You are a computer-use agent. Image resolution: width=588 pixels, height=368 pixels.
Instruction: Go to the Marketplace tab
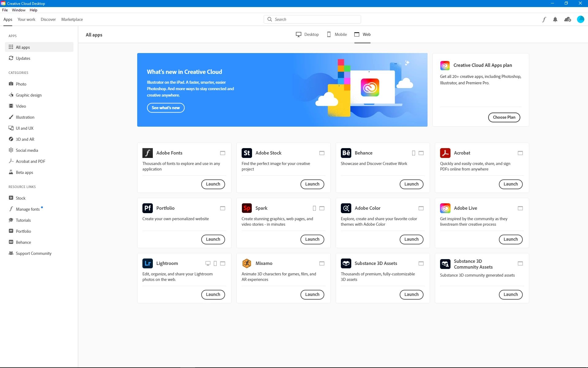point(72,19)
